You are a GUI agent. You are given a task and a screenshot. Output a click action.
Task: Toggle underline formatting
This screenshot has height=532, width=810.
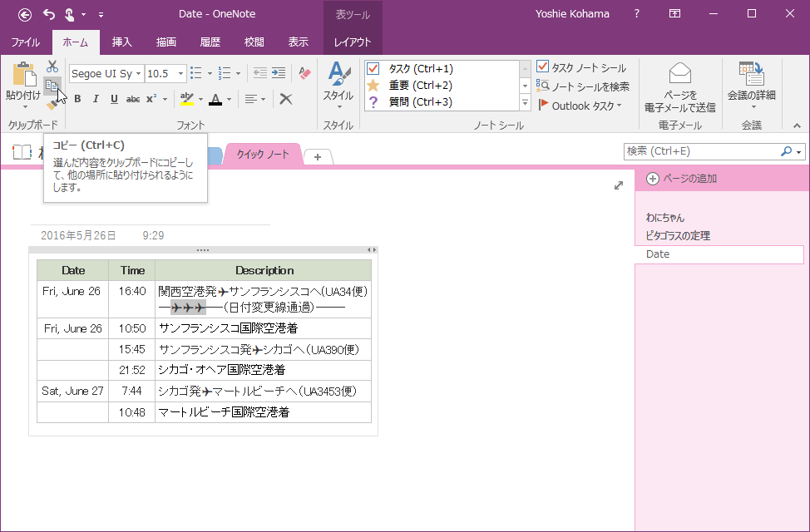(113, 98)
